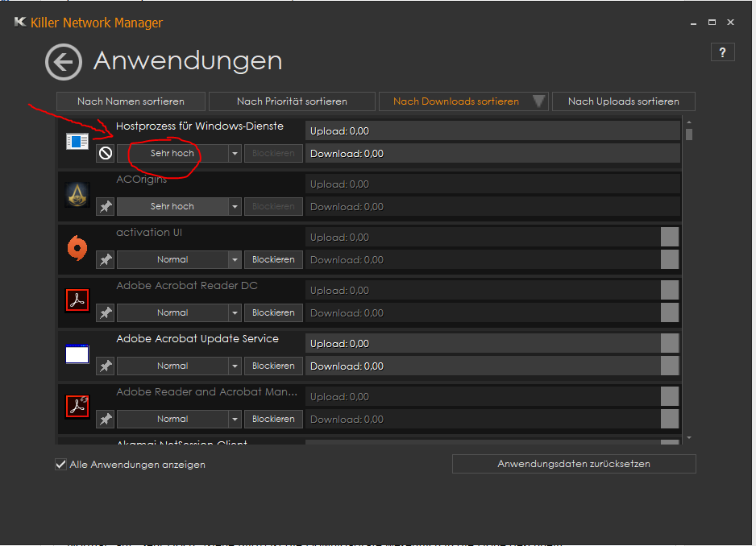Sort applications with Nach Namen sortieren
The height and width of the screenshot is (546, 756).
coord(131,101)
